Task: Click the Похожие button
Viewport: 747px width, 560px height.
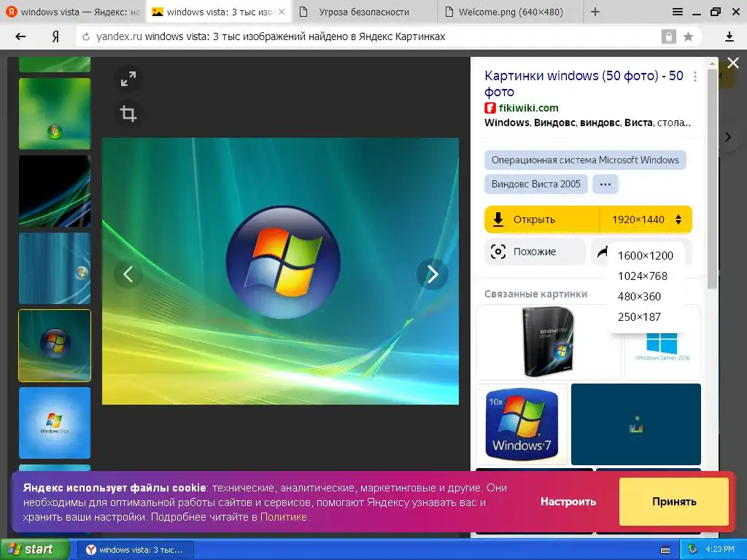Action: click(535, 252)
